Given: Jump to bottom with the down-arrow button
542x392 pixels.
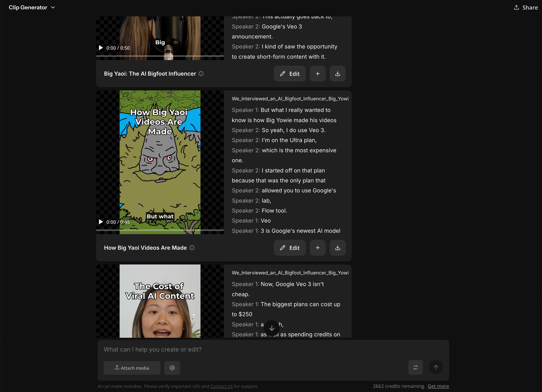Looking at the screenshot, I should (272, 328).
